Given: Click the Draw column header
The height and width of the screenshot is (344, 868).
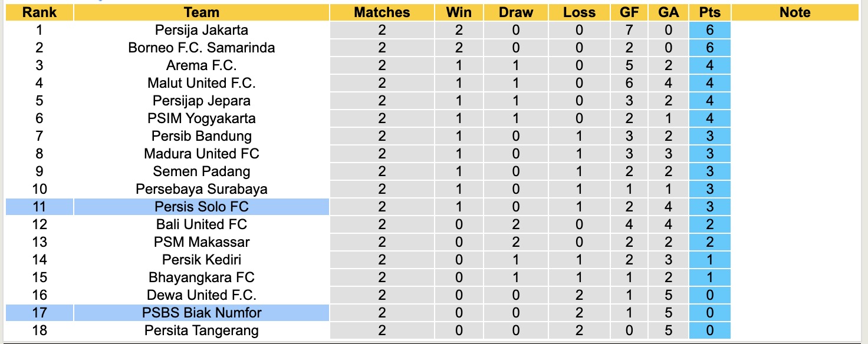Looking at the screenshot, I should pos(516,12).
